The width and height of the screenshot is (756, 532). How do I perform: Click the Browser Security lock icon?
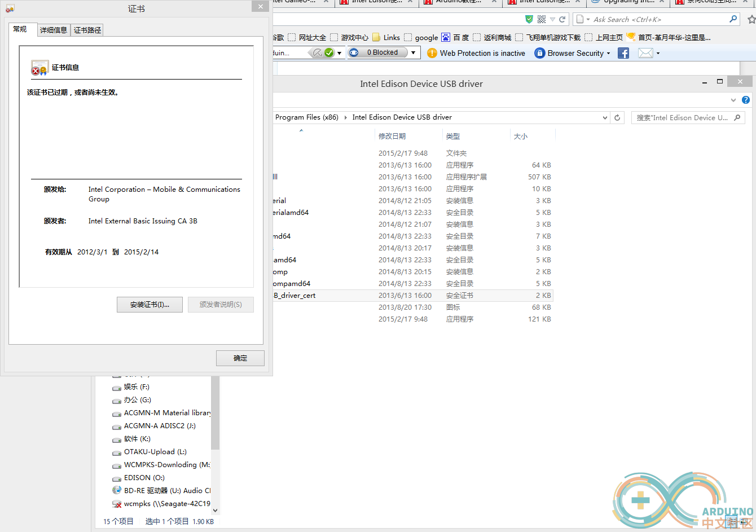[x=539, y=53]
